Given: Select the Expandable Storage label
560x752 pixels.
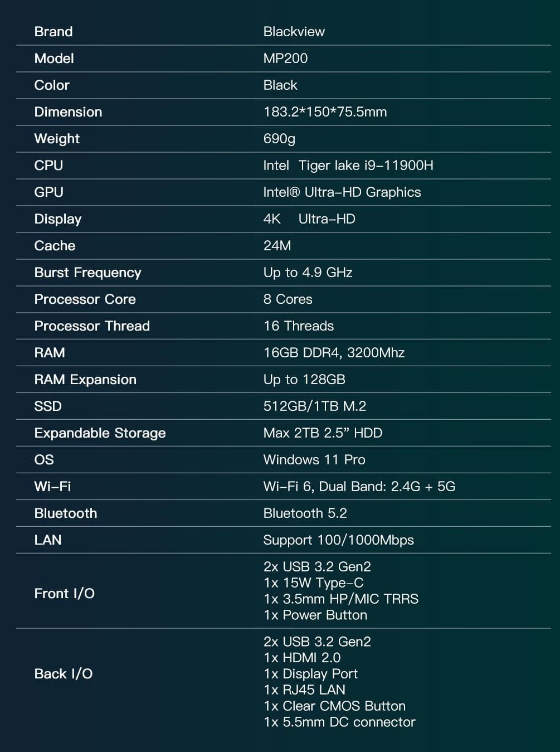Looking at the screenshot, I should coord(100,433).
